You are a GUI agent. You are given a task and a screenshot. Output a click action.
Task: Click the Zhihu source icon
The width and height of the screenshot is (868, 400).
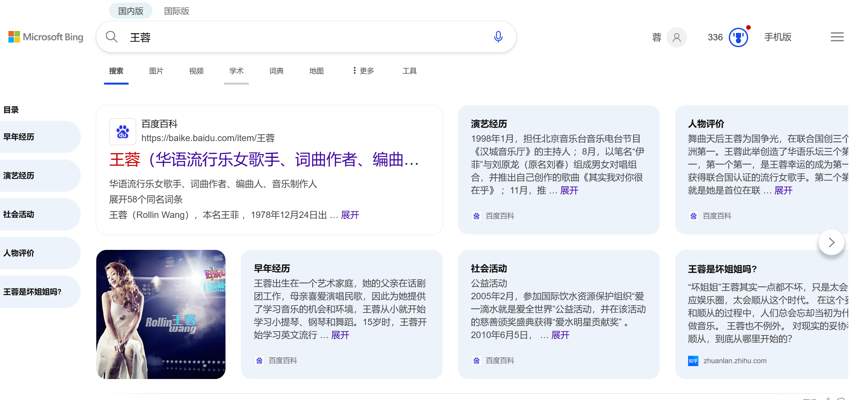pyautogui.click(x=693, y=361)
